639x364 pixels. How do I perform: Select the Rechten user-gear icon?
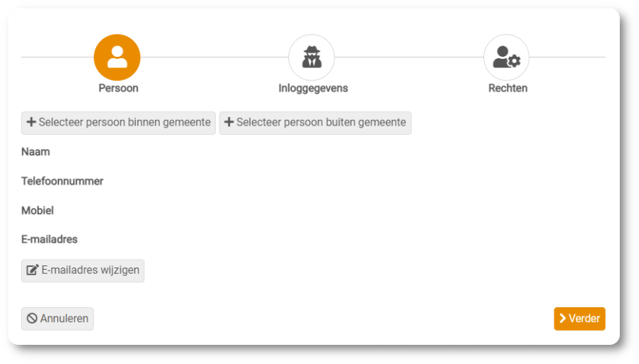click(x=506, y=57)
